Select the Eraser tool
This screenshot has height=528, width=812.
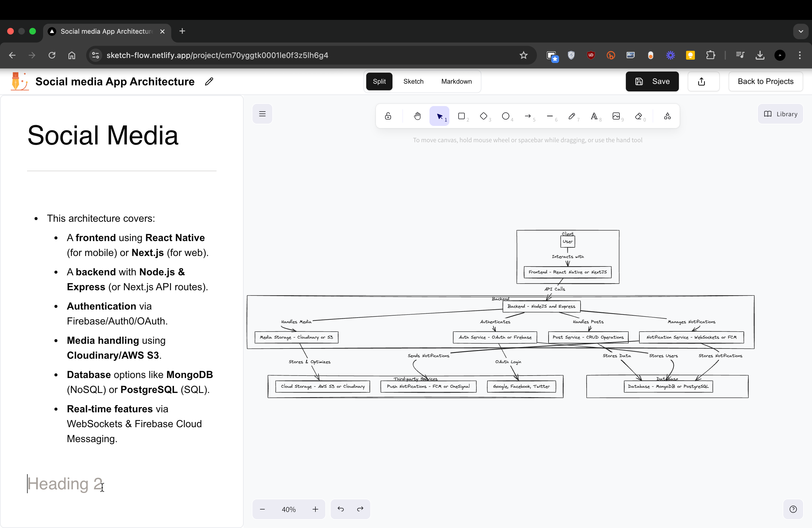638,116
